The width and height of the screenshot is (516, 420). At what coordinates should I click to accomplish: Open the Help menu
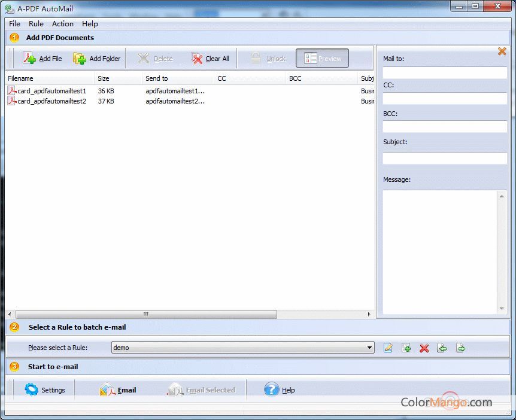click(x=90, y=24)
